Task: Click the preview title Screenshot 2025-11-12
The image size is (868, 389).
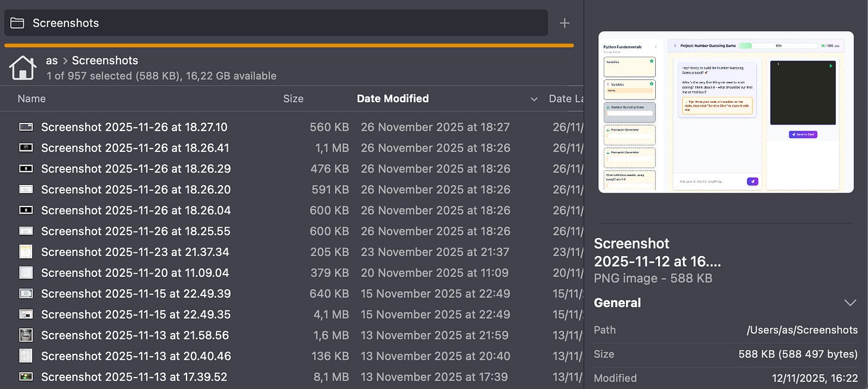Action: click(658, 252)
